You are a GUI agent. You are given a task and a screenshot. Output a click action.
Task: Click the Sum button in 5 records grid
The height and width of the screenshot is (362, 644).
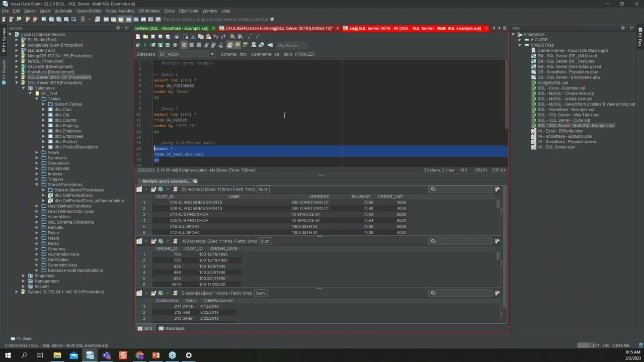coord(260,293)
